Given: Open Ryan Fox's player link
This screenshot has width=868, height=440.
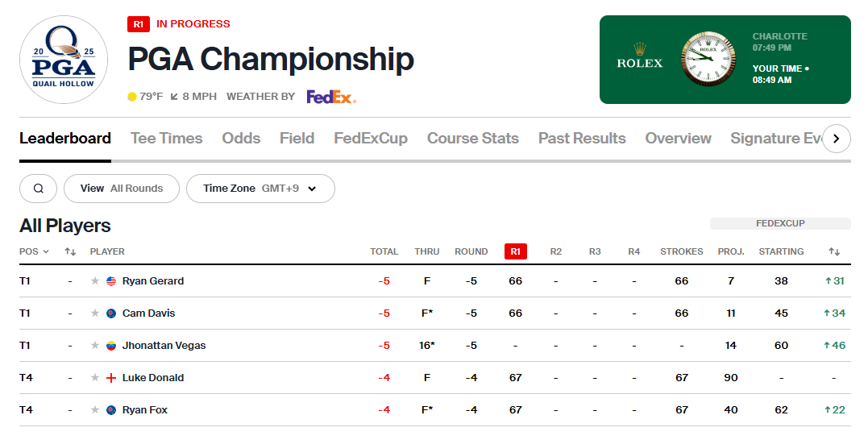Looking at the screenshot, I should click(145, 410).
